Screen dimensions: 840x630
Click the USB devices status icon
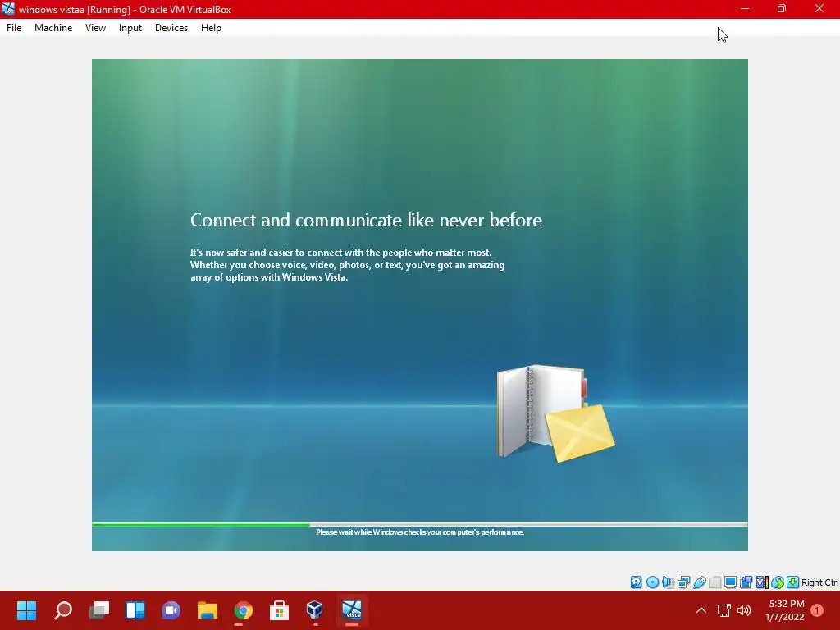699,582
